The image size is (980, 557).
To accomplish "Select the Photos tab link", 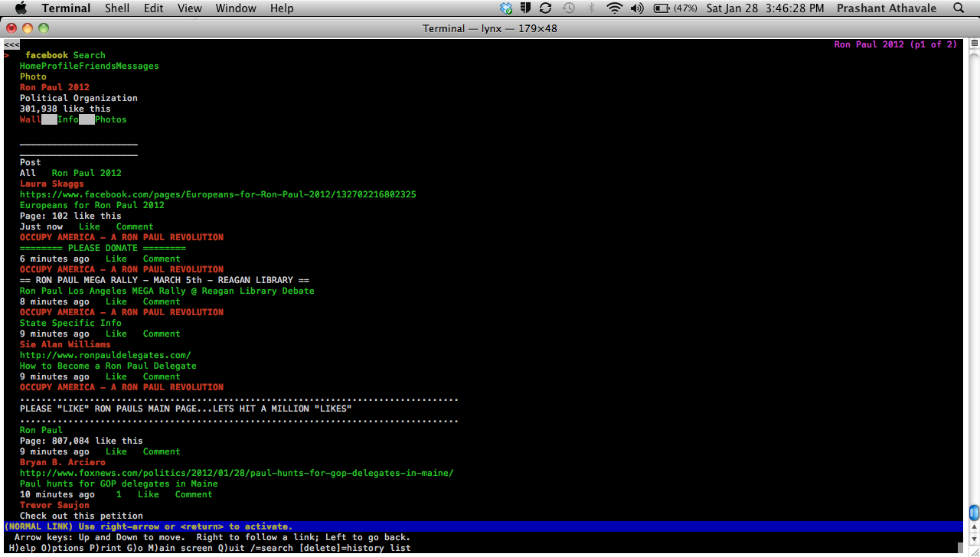I will [x=111, y=119].
